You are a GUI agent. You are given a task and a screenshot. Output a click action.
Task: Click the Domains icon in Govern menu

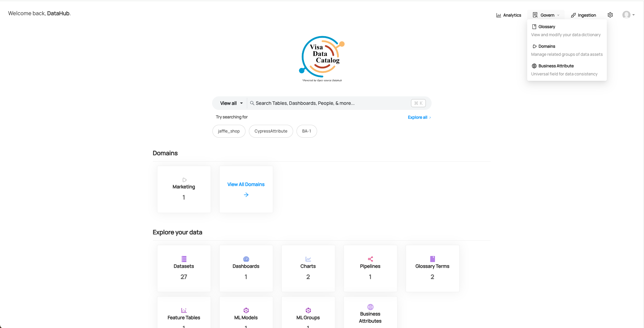pyautogui.click(x=535, y=46)
